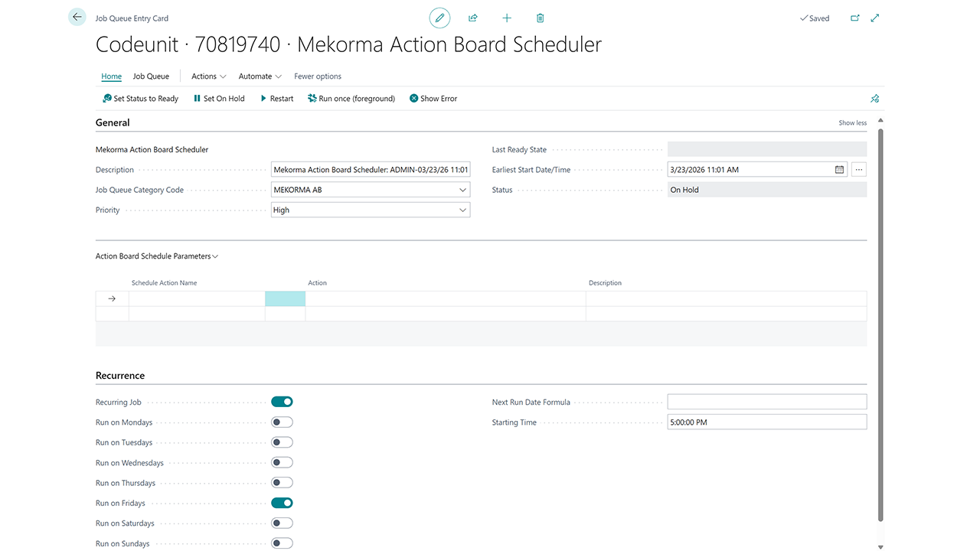
Task: Create new entry with plus icon
Action: (x=507, y=18)
